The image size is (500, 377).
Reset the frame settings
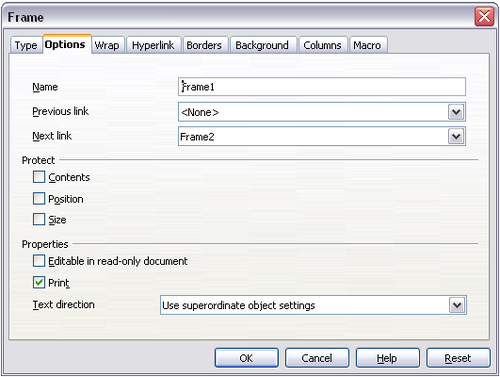tap(458, 358)
